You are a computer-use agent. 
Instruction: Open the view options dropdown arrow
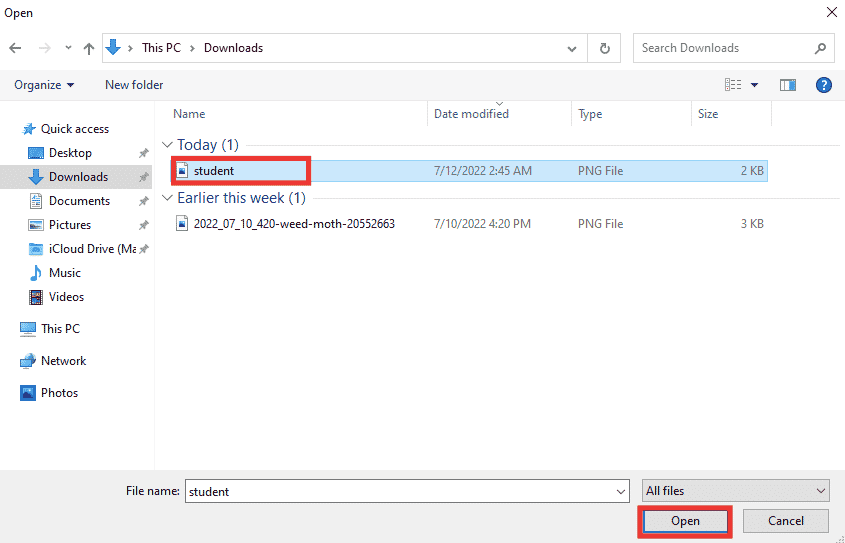pyautogui.click(x=754, y=85)
